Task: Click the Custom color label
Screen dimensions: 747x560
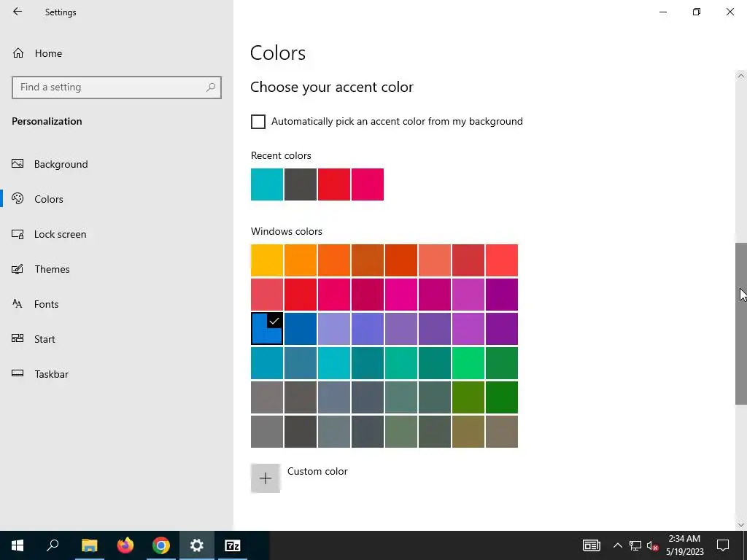Action: 317,472
